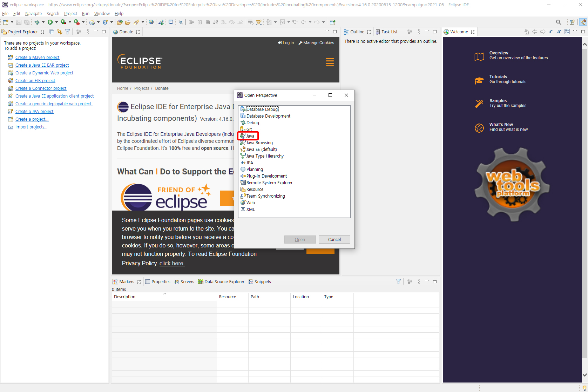Click the Open Perspective icon in top right
Image resolution: width=588 pixels, height=392 pixels.
tap(572, 22)
